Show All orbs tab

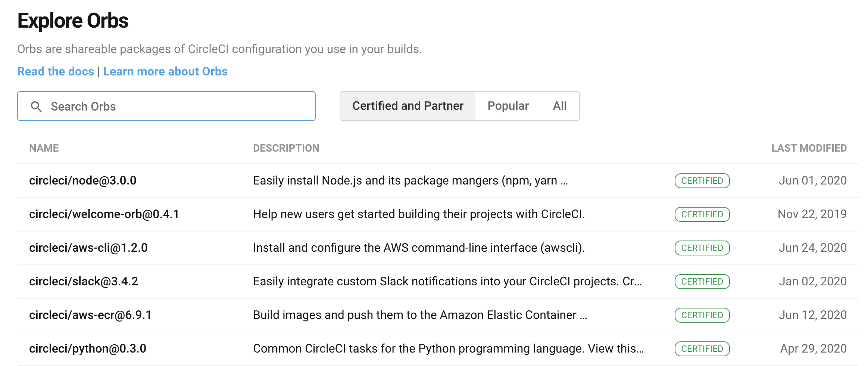(x=559, y=106)
